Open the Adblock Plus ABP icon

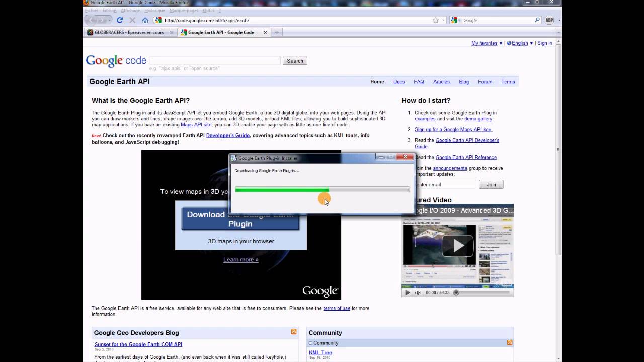tap(550, 20)
